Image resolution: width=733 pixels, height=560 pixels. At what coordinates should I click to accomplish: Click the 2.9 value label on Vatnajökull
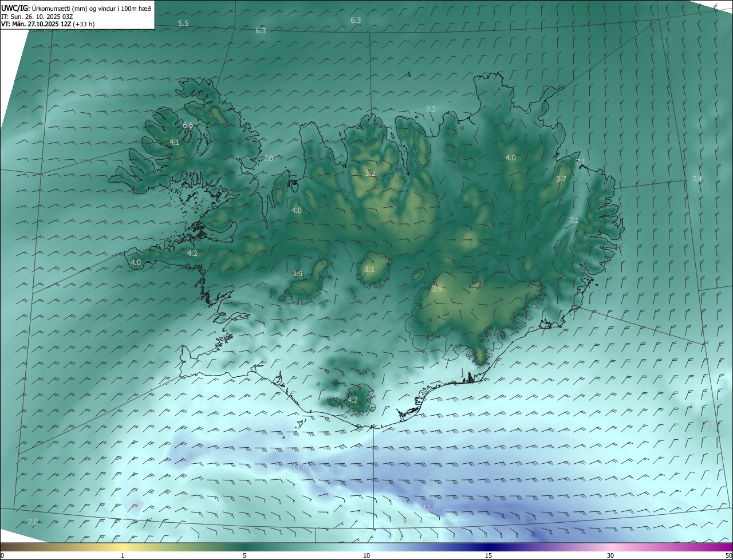[437, 289]
